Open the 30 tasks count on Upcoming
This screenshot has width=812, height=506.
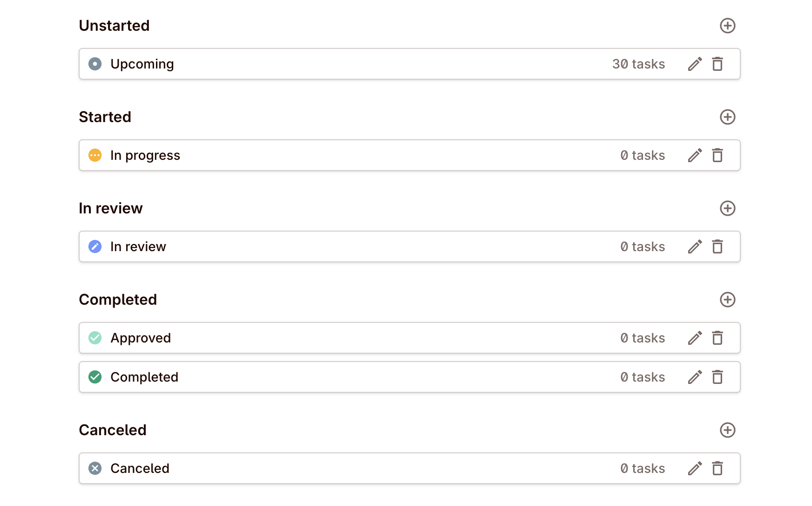pos(639,64)
